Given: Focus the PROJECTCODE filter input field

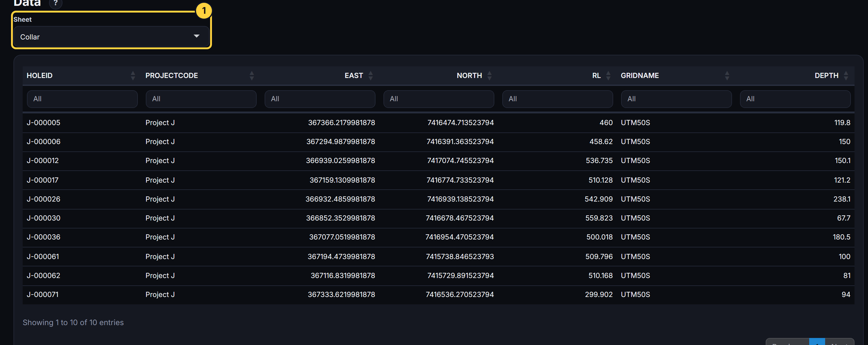Looking at the screenshot, I should (x=201, y=99).
